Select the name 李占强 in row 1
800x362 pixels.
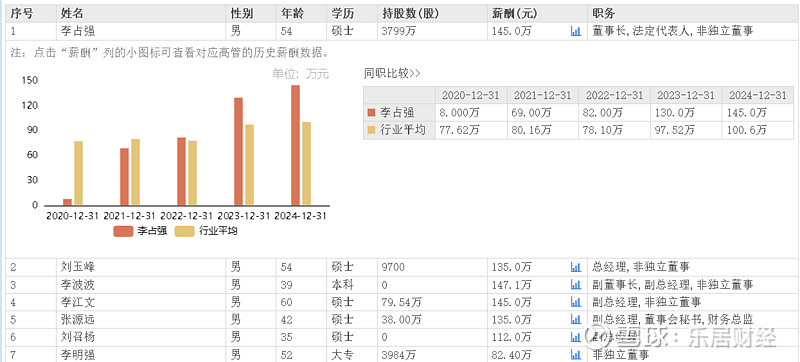coord(78,32)
